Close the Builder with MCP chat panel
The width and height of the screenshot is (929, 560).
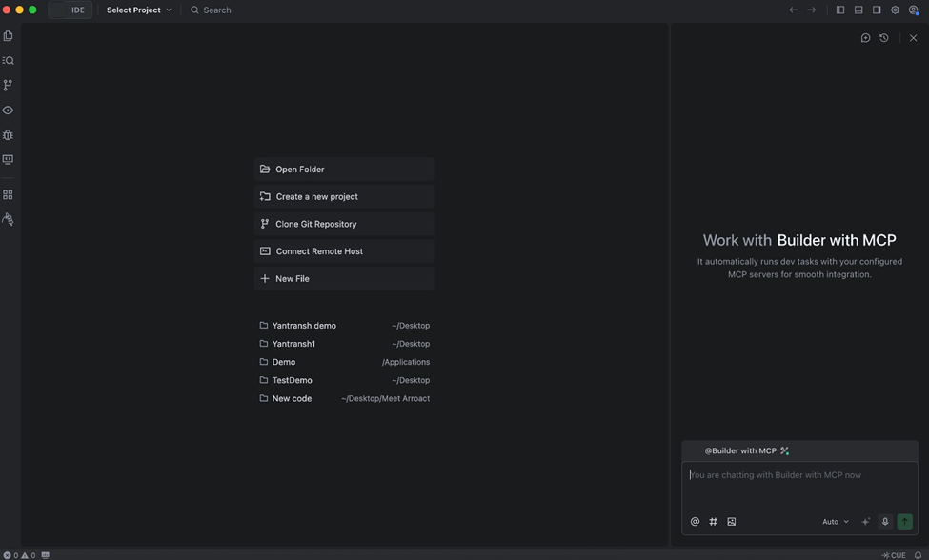(913, 38)
